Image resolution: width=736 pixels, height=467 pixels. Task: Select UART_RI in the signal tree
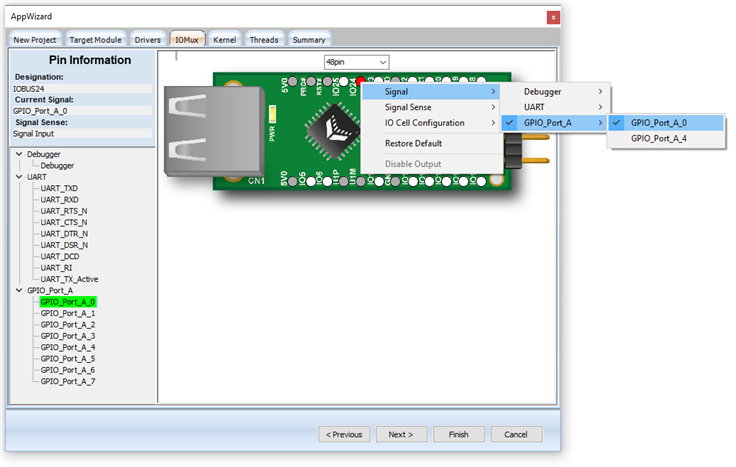tap(56, 268)
